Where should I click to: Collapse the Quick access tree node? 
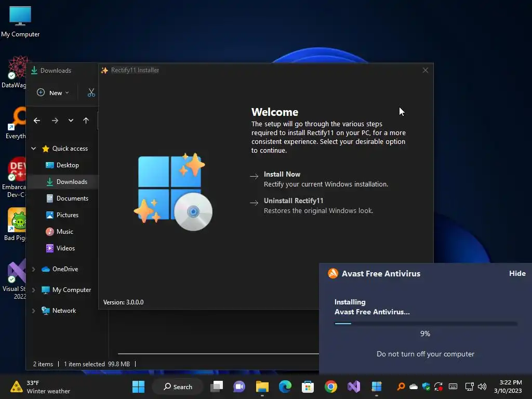tap(34, 148)
